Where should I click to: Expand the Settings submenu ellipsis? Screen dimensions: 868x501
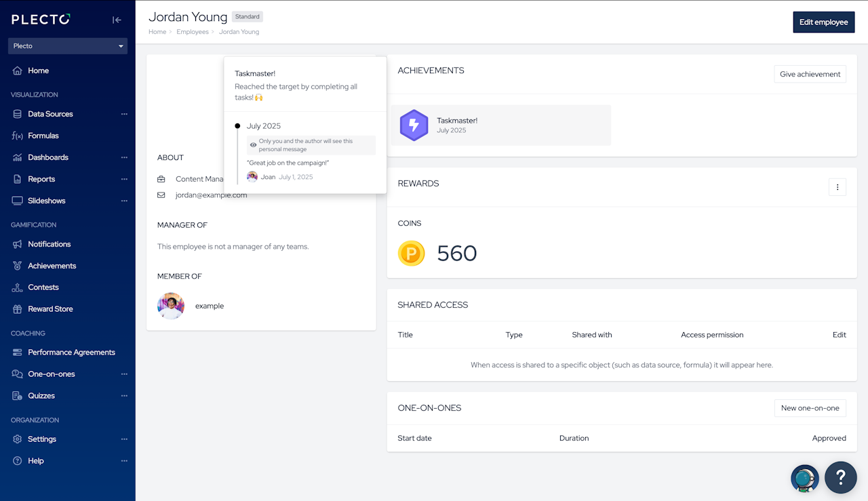(x=124, y=439)
